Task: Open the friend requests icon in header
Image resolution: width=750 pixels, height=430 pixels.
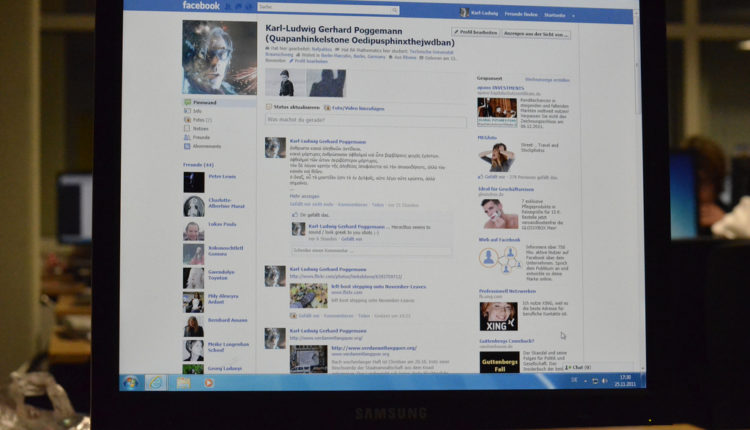Action: pos(228,7)
